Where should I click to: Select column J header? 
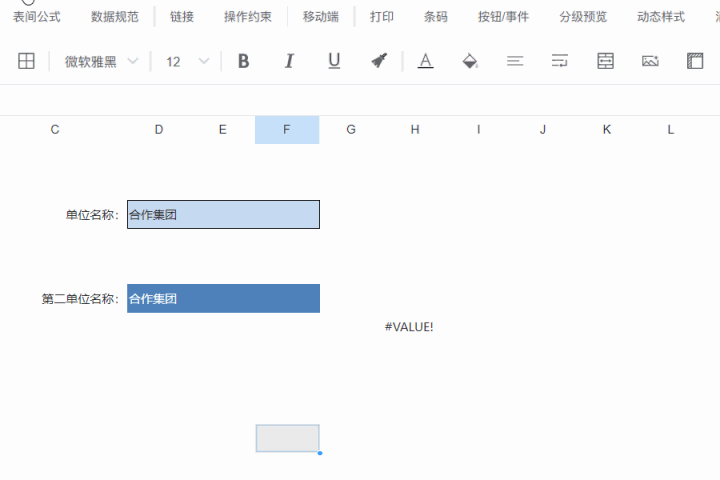tap(543, 130)
